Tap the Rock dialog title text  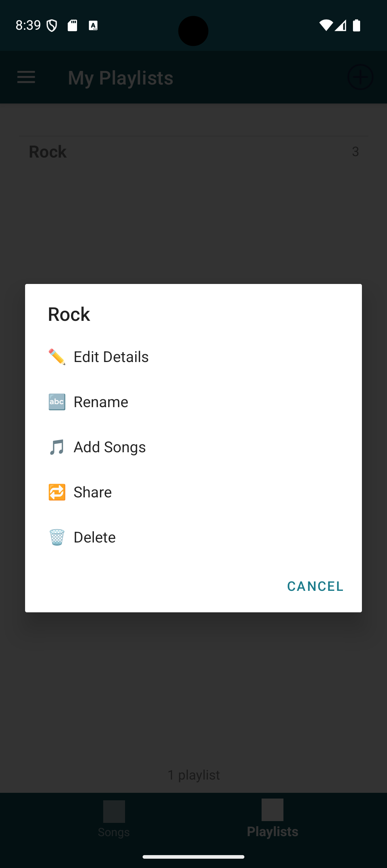pyautogui.click(x=69, y=314)
